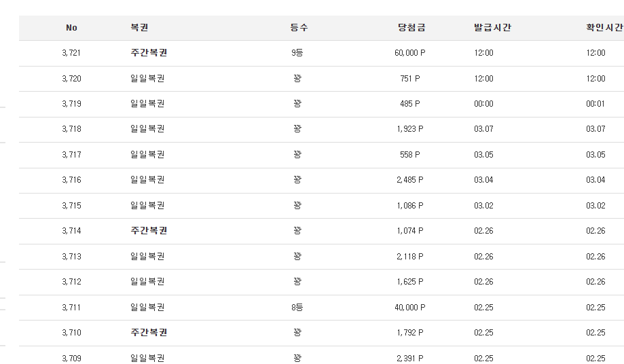This screenshot has height=364, width=624.
Task: Open 주간복권 entry in row 3,710
Action: [x=149, y=333]
